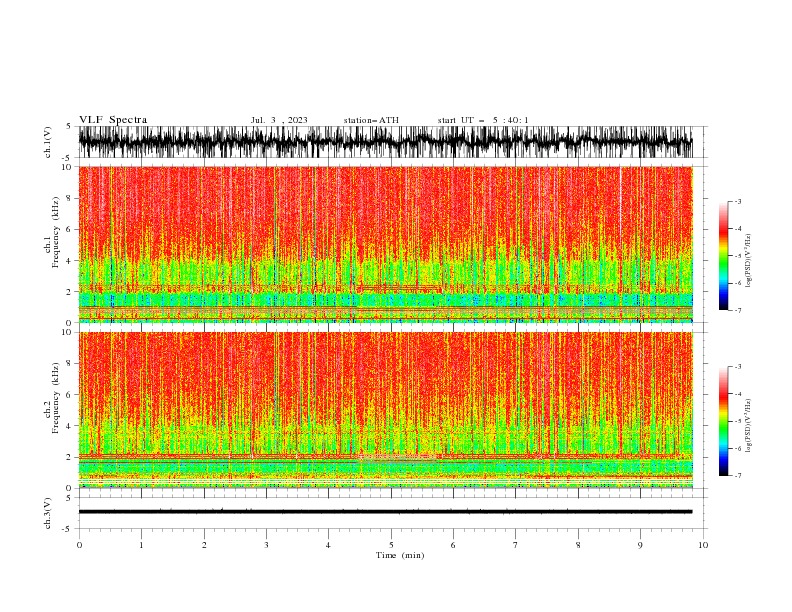Image resolution: width=792 pixels, height=612 pixels.
Task: Click the ch.1 frequency tick label "6"
Action: 70,229
